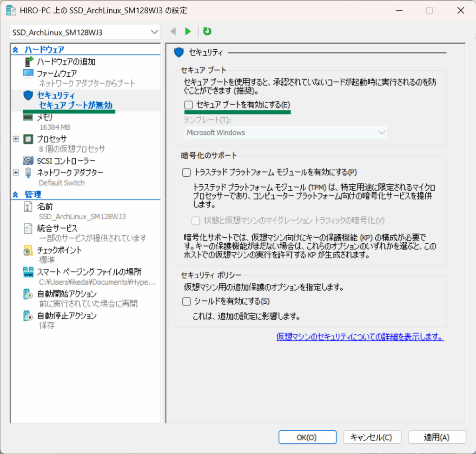Screen dimensions: 476x454
Task: Open the virtual machine selector dropdown
Action: [x=85, y=32]
